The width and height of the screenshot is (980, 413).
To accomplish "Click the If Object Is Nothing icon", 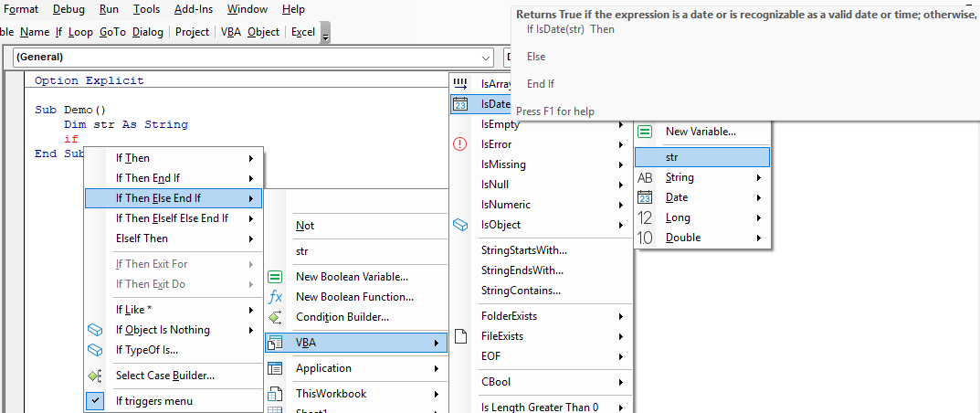I will pos(94,329).
